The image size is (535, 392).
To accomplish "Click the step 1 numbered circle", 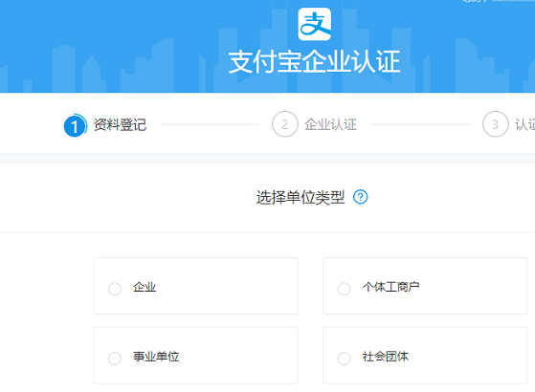I will (75, 126).
